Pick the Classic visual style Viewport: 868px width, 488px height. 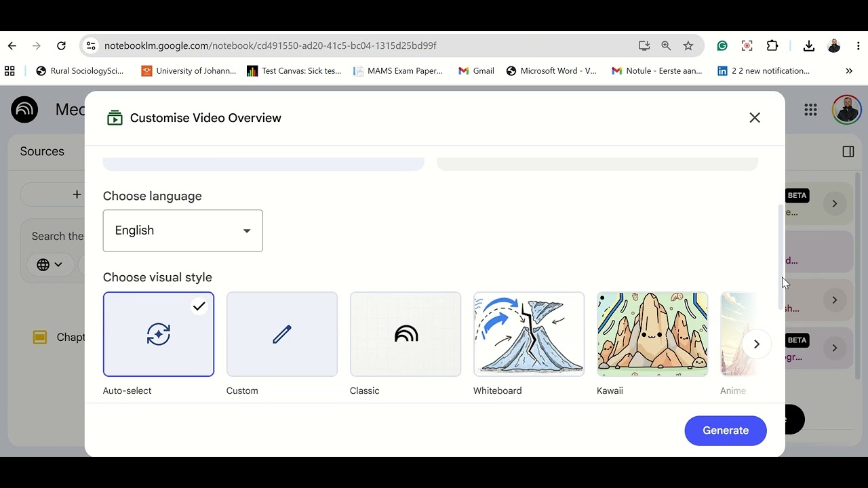(x=406, y=334)
